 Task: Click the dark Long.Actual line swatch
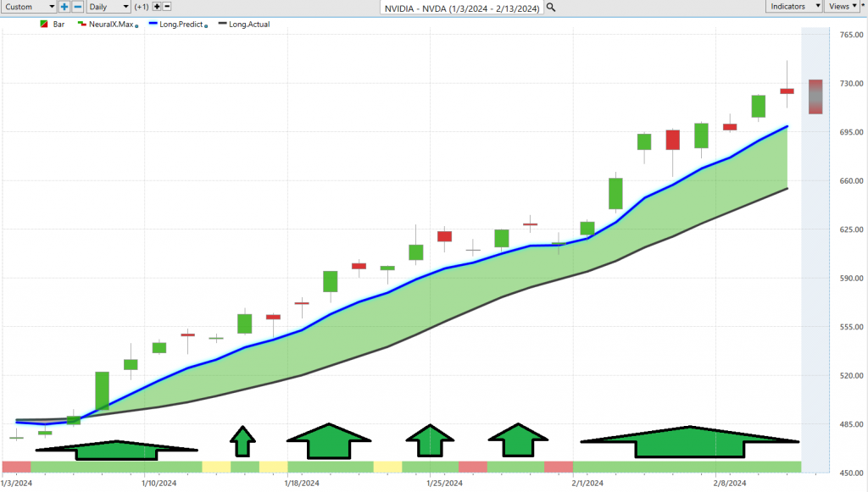tap(223, 24)
